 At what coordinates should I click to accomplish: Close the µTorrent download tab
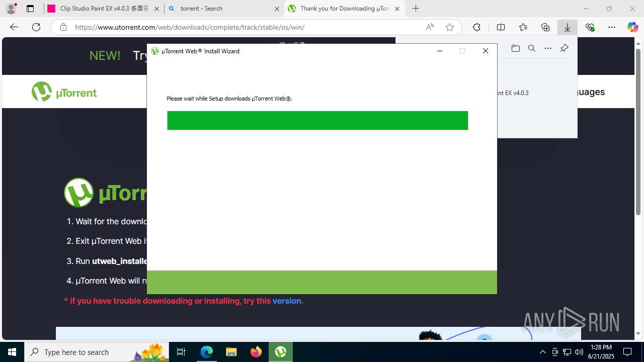397,9
